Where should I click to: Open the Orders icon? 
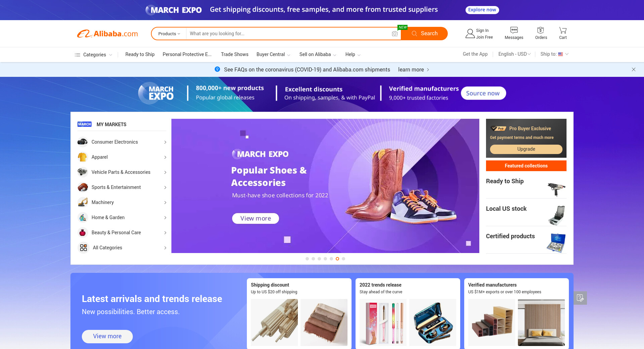(x=541, y=30)
